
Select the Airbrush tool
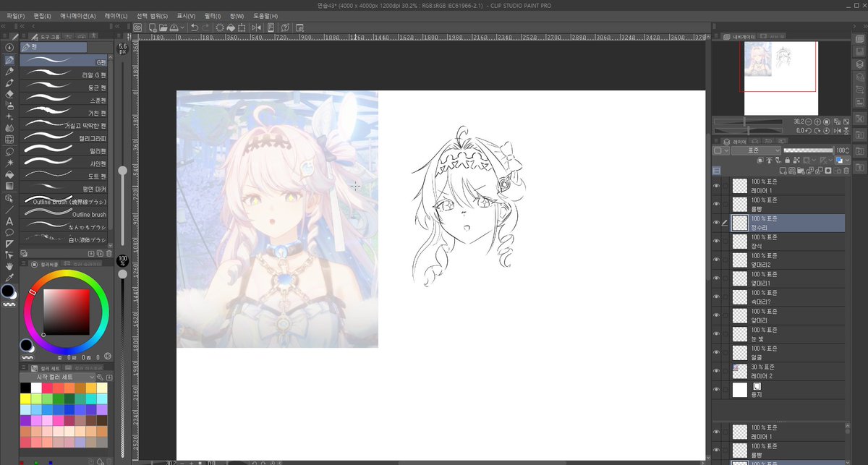point(9,106)
